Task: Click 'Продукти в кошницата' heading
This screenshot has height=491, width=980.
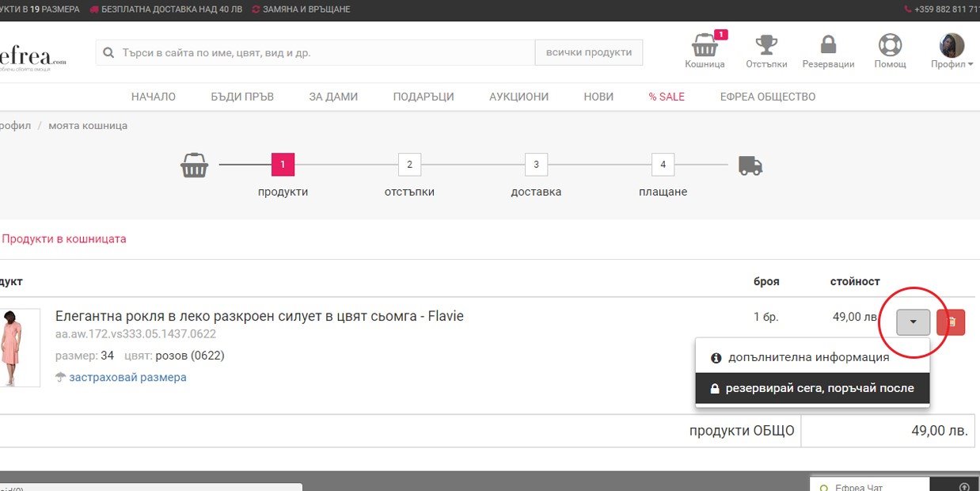Action: click(64, 238)
